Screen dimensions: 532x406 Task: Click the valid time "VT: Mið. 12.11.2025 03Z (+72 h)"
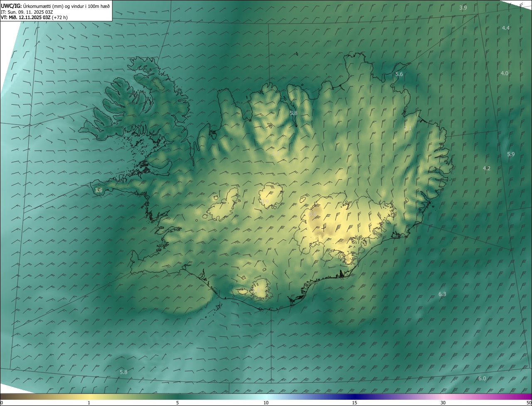pyautogui.click(x=34, y=17)
